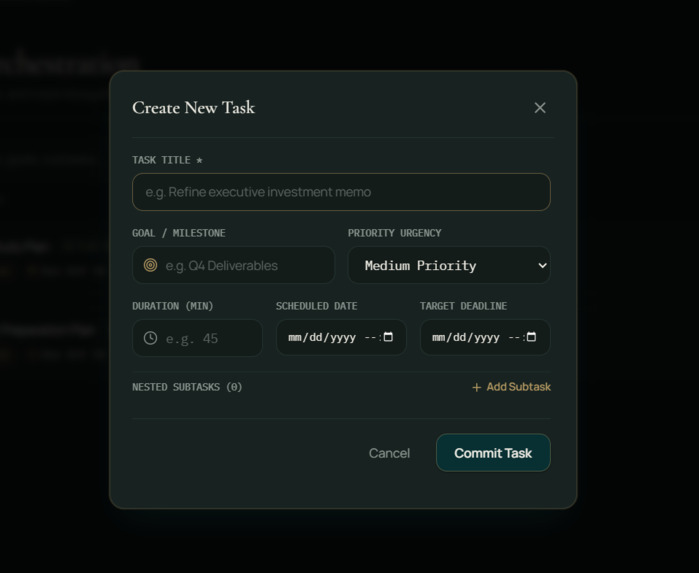Viewport: 699px width, 573px height.
Task: Click the Target Deadline date field
Action: point(485,338)
